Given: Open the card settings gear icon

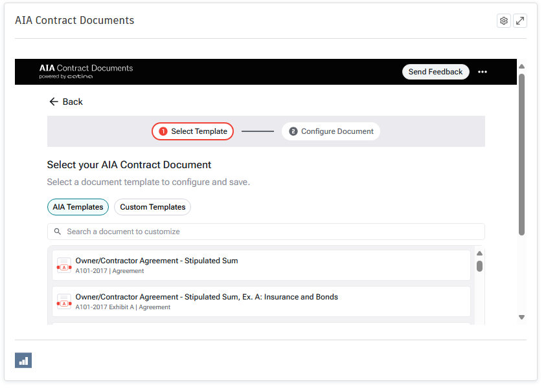Looking at the screenshot, I should [503, 21].
